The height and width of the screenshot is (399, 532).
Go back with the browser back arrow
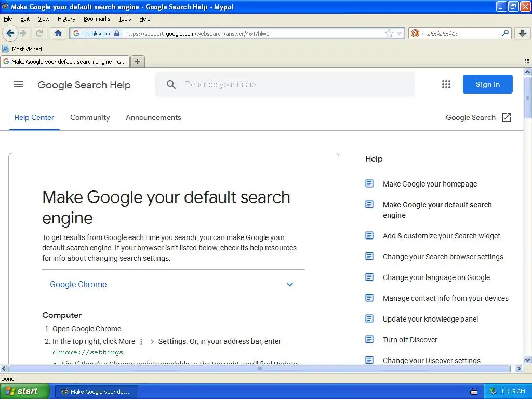(x=10, y=33)
